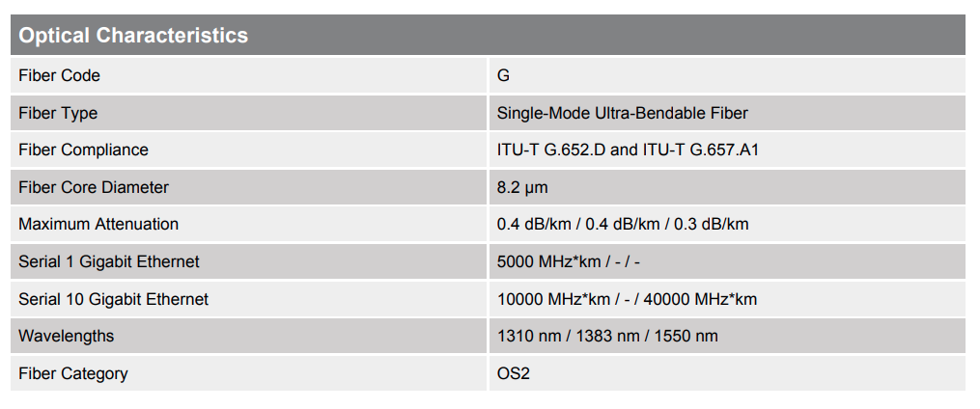Select the Serial 1 Gigabit Ethernet label
The image size is (980, 409).
coord(109,261)
